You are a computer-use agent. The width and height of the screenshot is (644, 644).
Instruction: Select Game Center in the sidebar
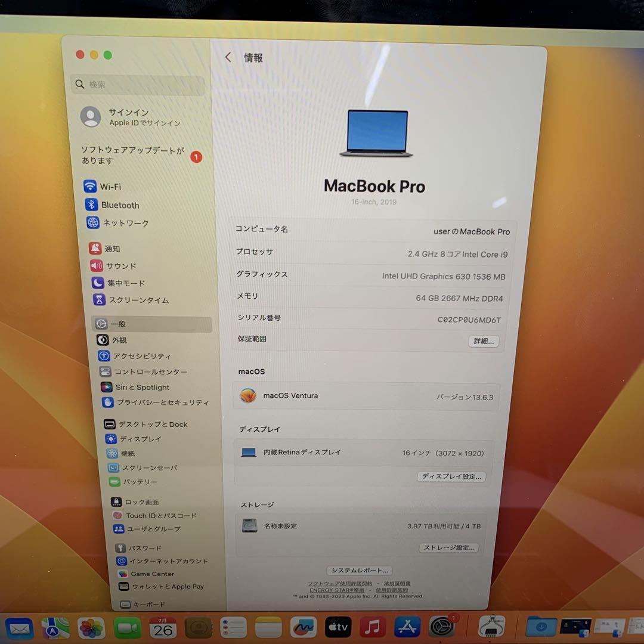click(x=146, y=574)
